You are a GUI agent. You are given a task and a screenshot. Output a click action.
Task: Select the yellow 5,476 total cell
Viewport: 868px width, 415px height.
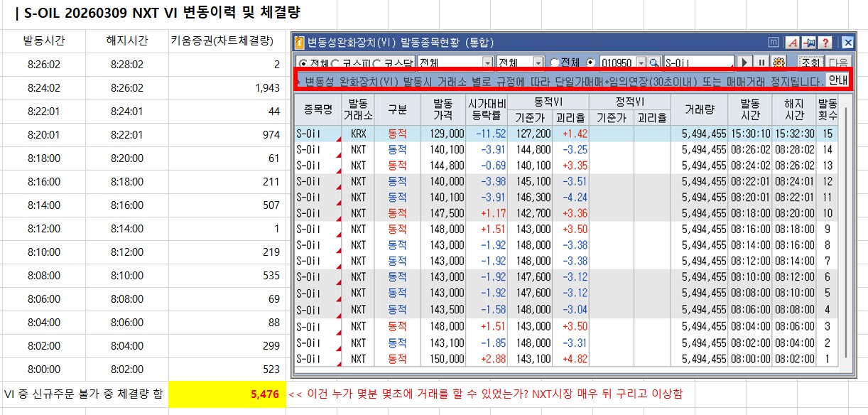point(227,394)
